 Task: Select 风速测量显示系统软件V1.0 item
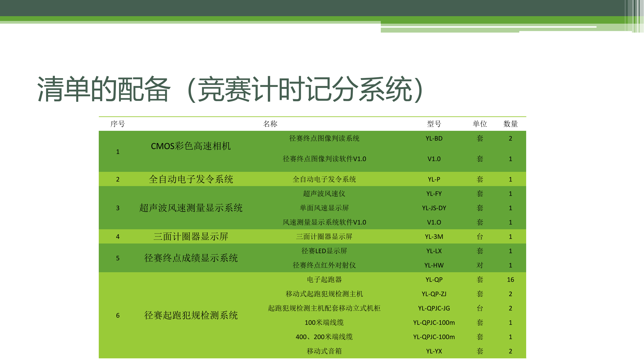[x=324, y=222]
